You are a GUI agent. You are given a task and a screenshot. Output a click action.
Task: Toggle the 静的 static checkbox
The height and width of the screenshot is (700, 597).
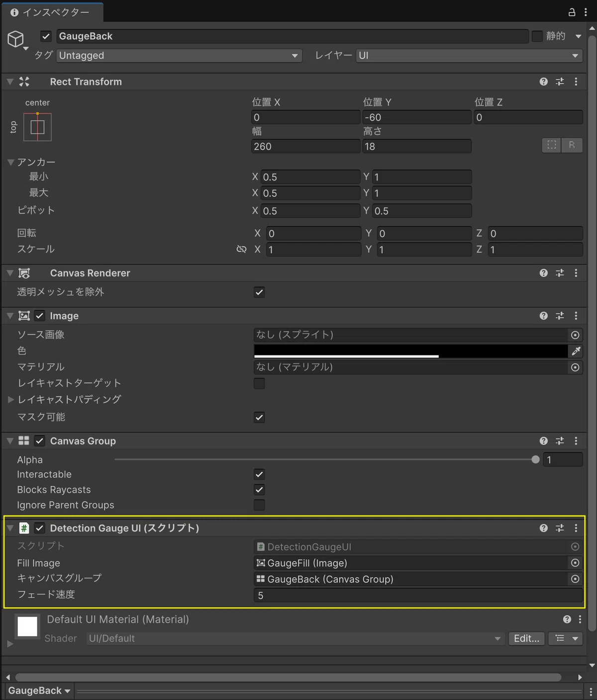537,36
